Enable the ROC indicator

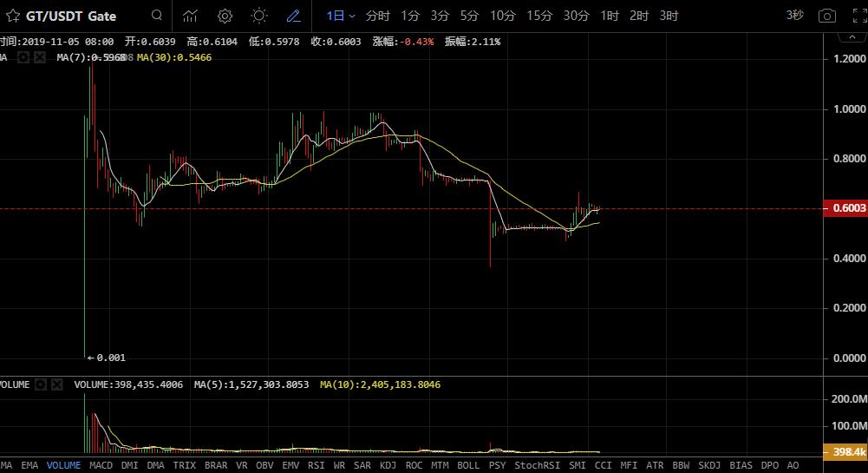tap(414, 465)
